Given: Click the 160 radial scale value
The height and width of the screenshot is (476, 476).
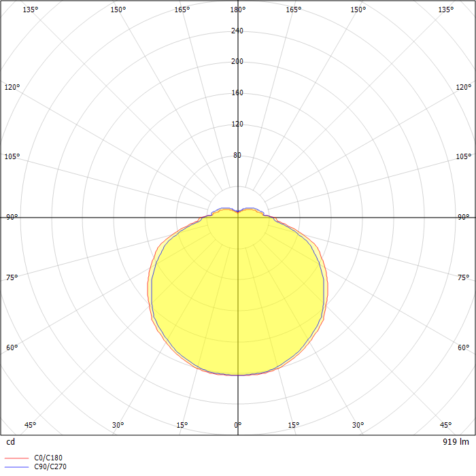Looking at the screenshot, I should click(237, 93).
